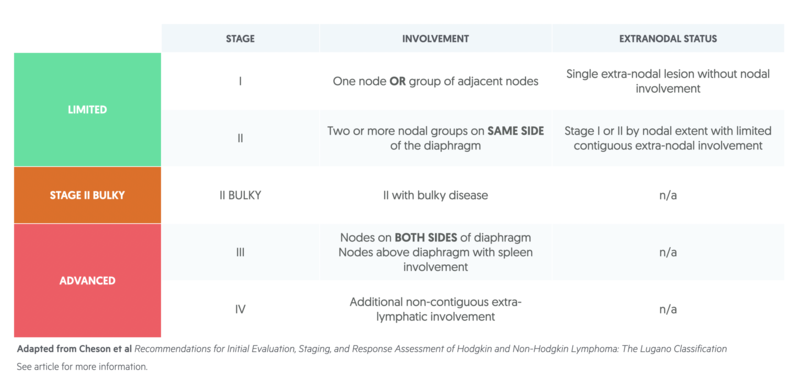Click 'Two or more nodal groups' involvement text
Image resolution: width=800 pixels, height=384 pixels.
tap(435, 138)
